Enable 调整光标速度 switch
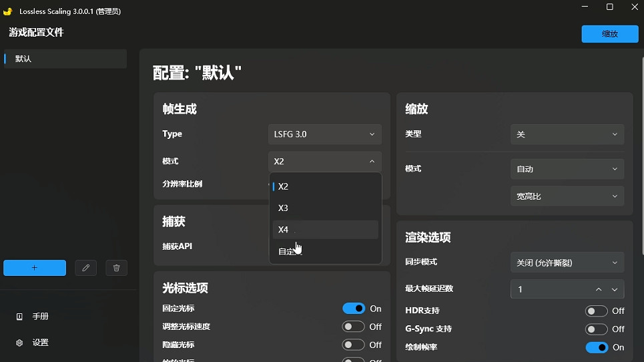 tap(353, 327)
